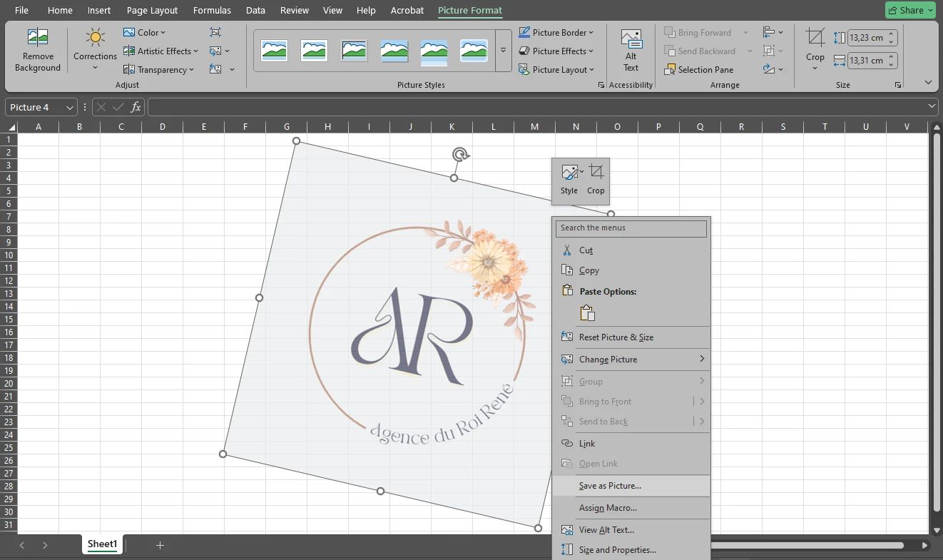Click Crop in the floating mini toolbar
Viewport: 943px width, 560px height.
(596, 180)
